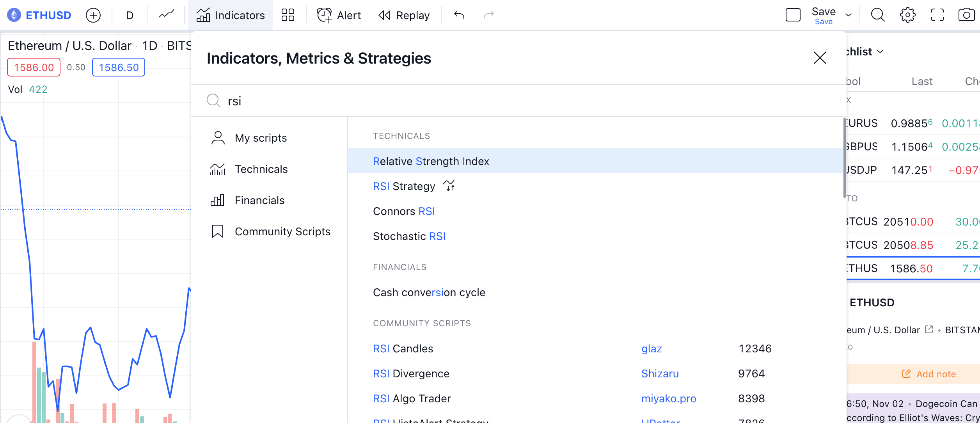Add Connors RSI indicator

[595, 211]
